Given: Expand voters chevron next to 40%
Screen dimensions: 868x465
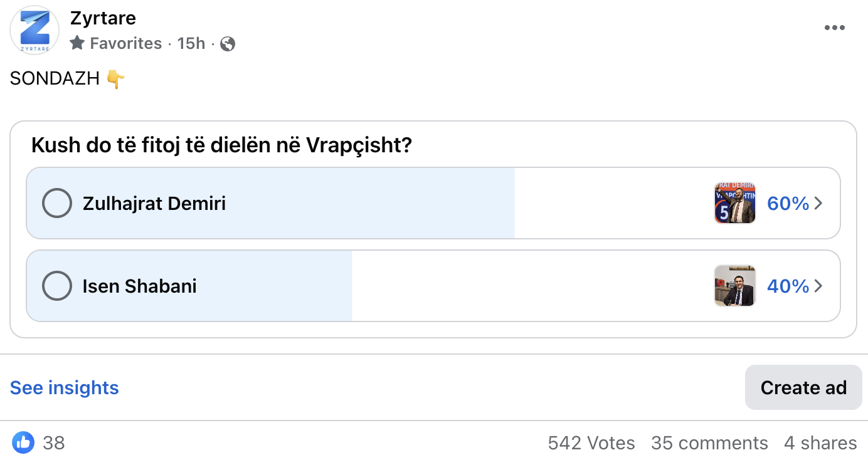Looking at the screenshot, I should coord(818,286).
